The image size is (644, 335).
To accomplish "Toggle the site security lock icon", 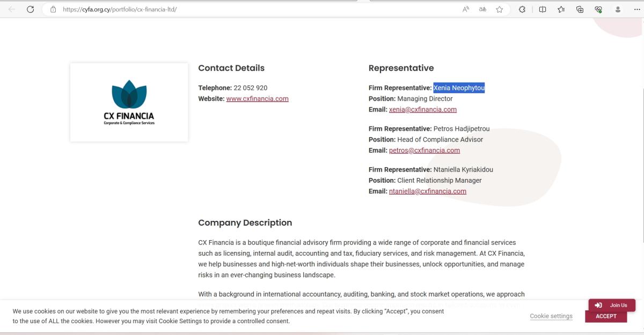I will tap(52, 9).
